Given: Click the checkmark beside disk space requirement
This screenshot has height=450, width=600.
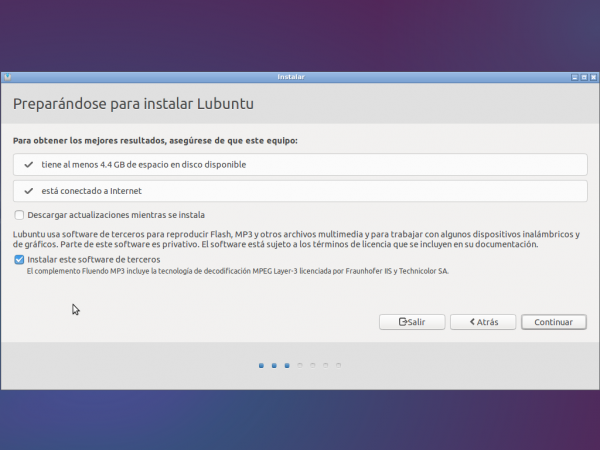Looking at the screenshot, I should click(x=29, y=165).
